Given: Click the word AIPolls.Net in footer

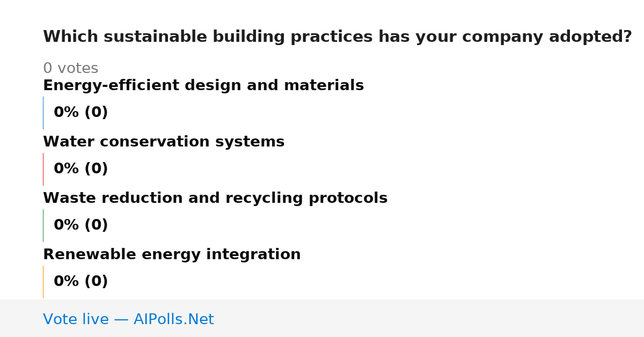Looking at the screenshot, I should click(x=174, y=319).
